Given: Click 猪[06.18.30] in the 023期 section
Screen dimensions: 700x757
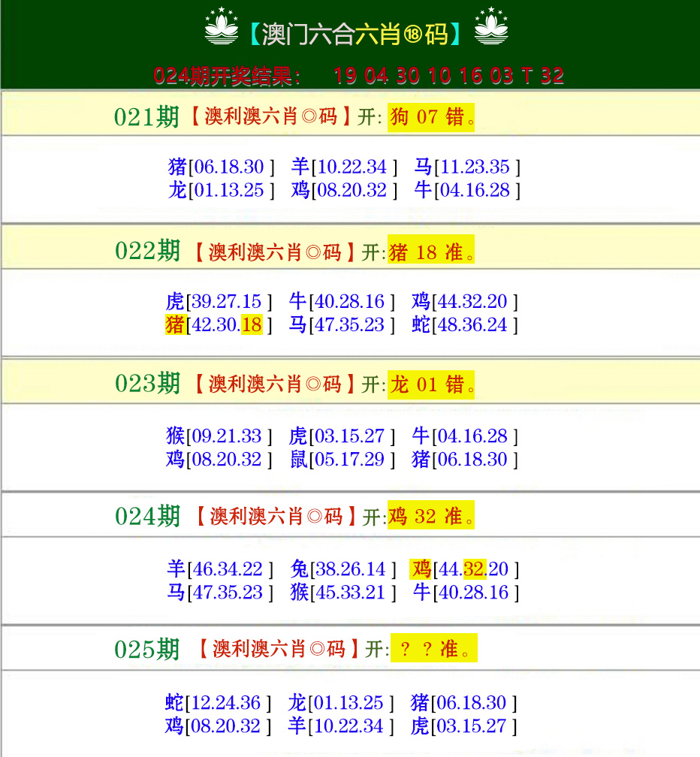Looking at the screenshot, I should (465, 460).
